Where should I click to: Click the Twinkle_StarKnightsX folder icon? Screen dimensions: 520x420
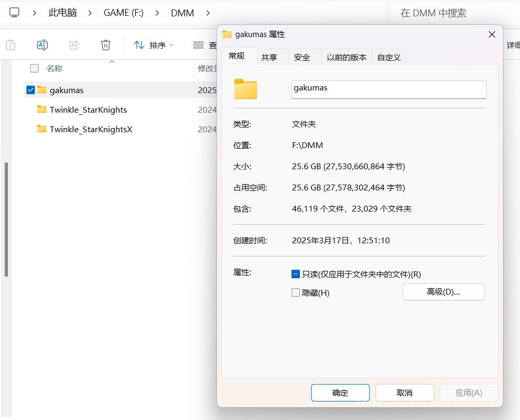[x=41, y=129]
